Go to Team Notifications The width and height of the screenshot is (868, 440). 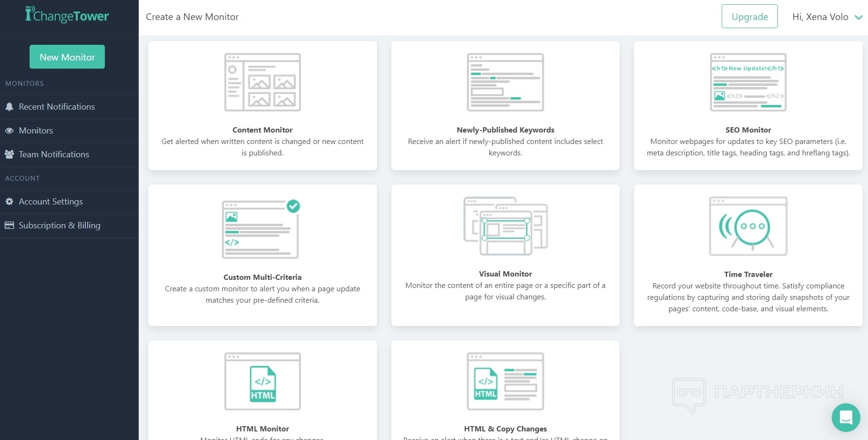pos(54,154)
